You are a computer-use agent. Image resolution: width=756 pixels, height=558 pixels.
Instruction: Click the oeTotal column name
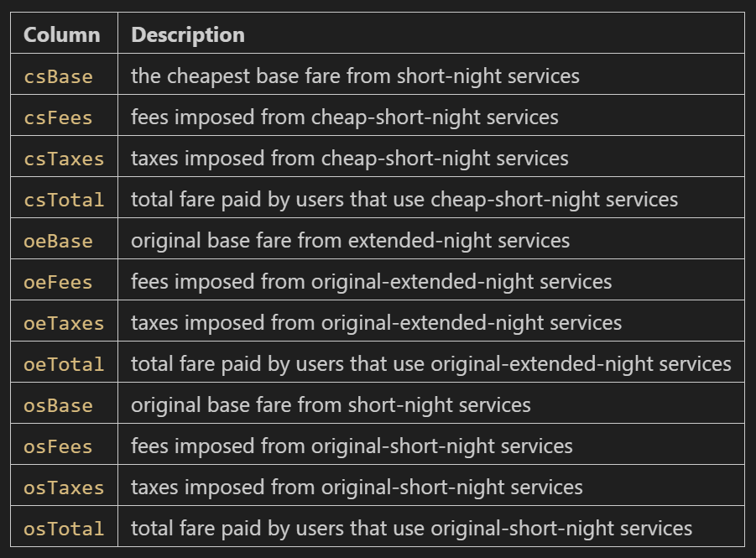click(x=64, y=364)
